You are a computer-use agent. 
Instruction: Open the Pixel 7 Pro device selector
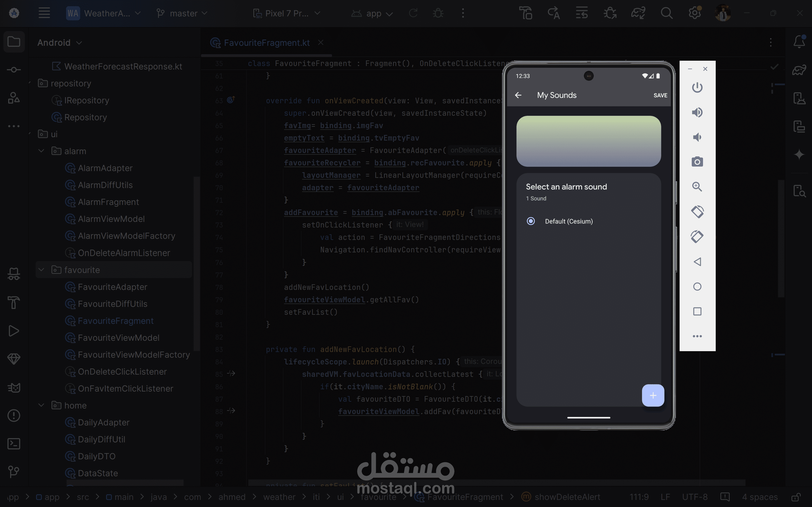tap(287, 14)
